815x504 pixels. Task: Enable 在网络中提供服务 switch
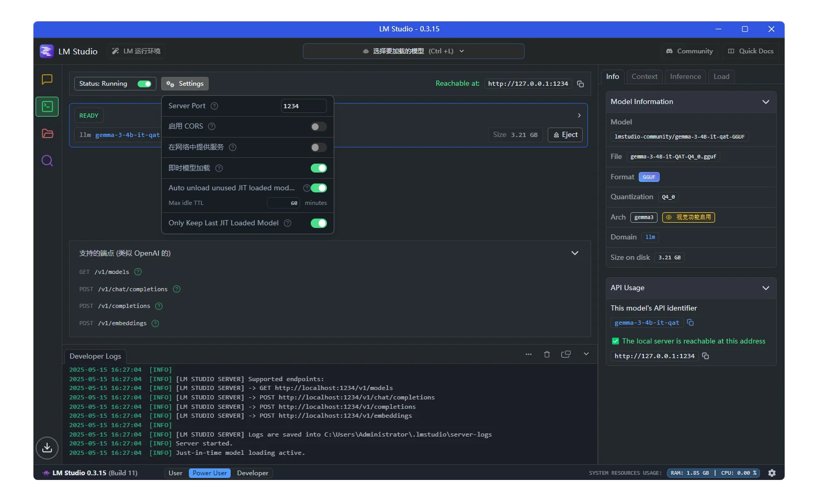pyautogui.click(x=319, y=147)
